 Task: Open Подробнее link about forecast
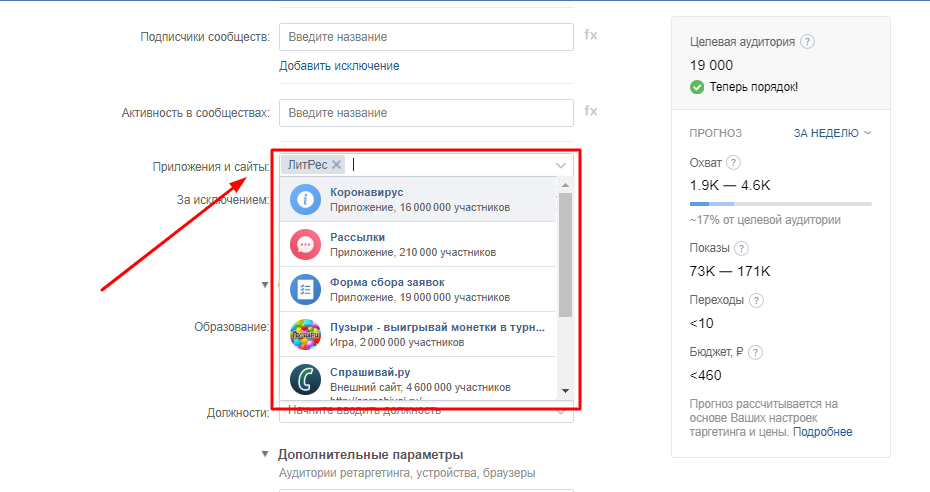click(822, 432)
